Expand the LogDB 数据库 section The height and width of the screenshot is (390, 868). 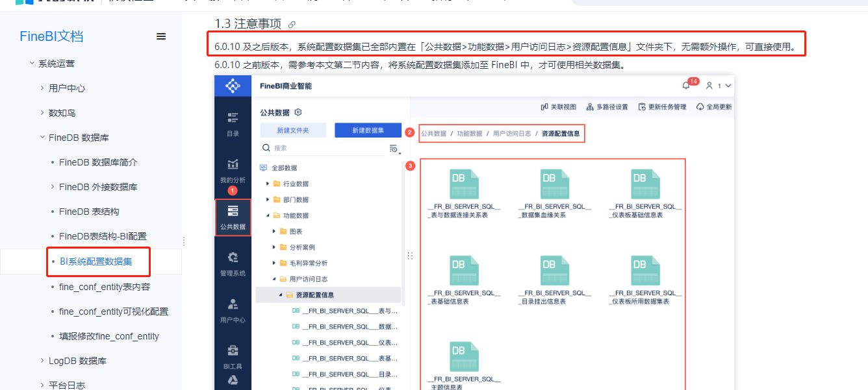[42, 361]
